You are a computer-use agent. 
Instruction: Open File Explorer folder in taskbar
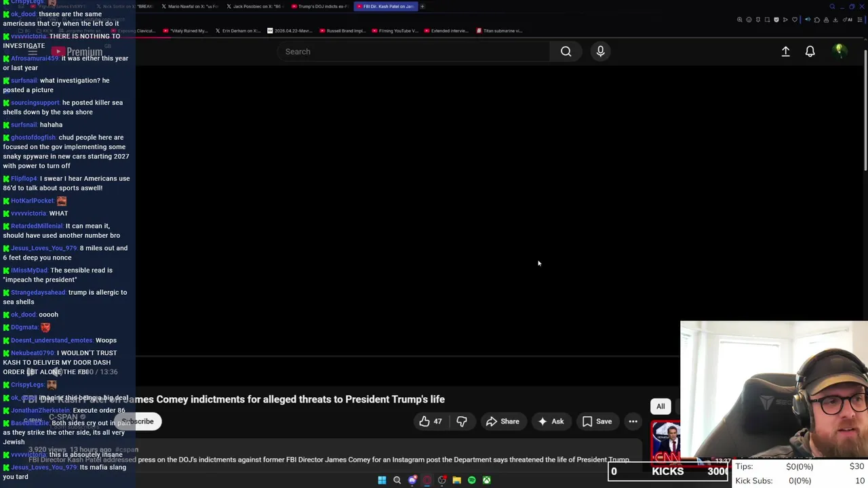pyautogui.click(x=456, y=480)
